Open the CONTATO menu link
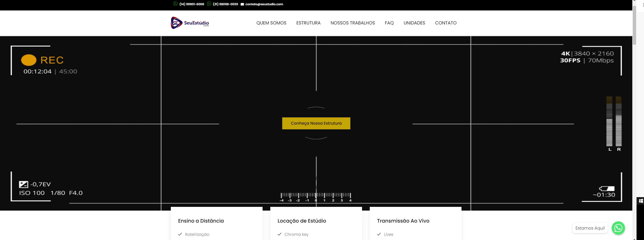644x240 pixels. tap(446, 23)
